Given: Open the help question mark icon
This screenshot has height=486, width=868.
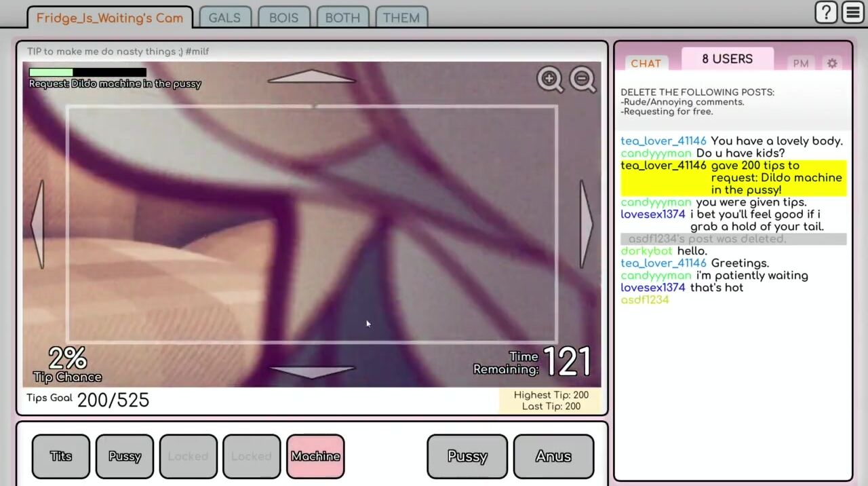Looking at the screenshot, I should 826,12.
